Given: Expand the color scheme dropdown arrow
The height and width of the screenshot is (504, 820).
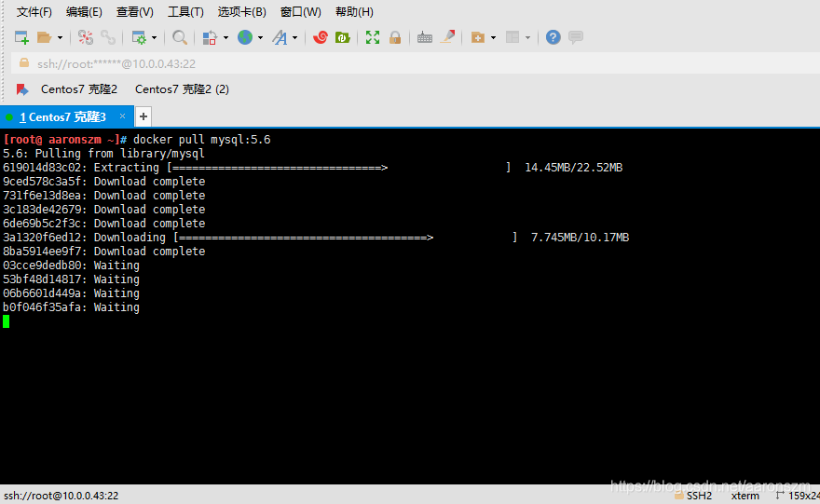Looking at the screenshot, I should pyautogui.click(x=225, y=37).
